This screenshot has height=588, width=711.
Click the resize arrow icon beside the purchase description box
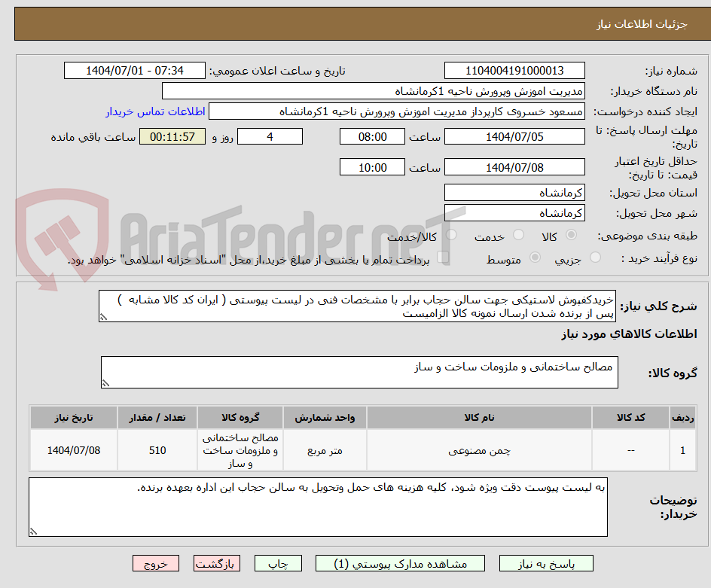click(x=103, y=317)
